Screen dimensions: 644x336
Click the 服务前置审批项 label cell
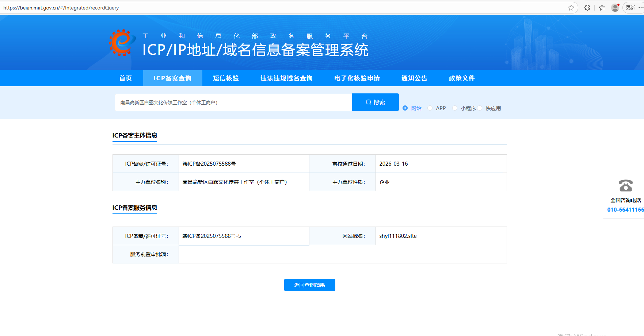tap(146, 254)
